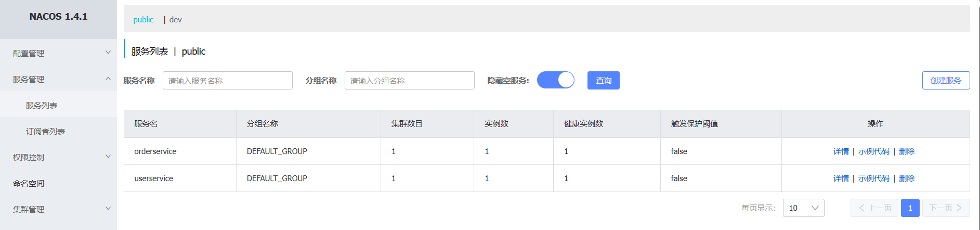Focus the 服务名称 input field

coord(227,81)
